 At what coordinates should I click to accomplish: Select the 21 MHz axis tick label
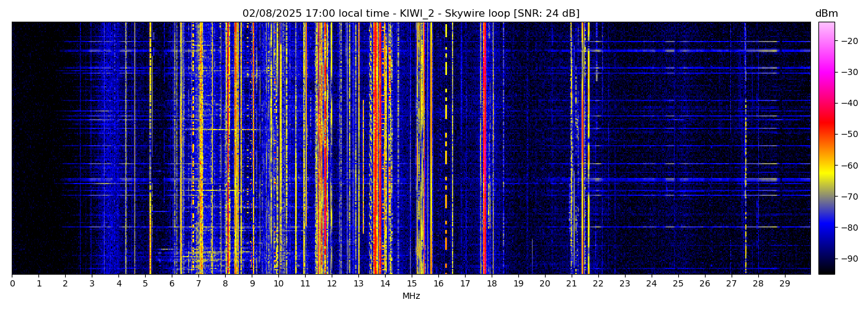pyautogui.click(x=571, y=284)
